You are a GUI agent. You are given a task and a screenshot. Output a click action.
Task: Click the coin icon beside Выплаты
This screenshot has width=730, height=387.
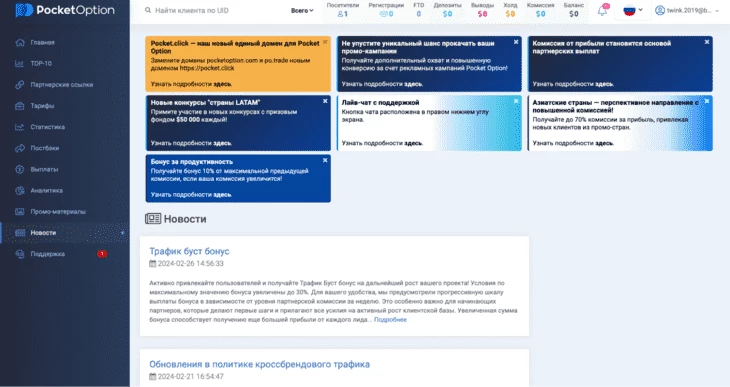[x=20, y=170]
